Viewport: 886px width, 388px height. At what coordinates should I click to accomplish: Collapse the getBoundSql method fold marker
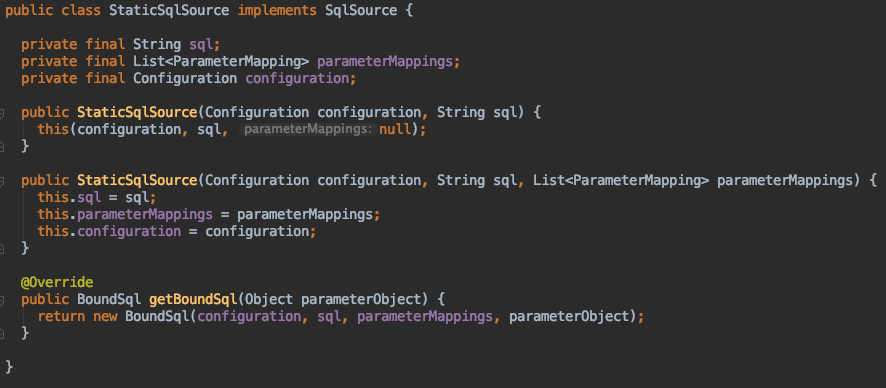point(2,300)
